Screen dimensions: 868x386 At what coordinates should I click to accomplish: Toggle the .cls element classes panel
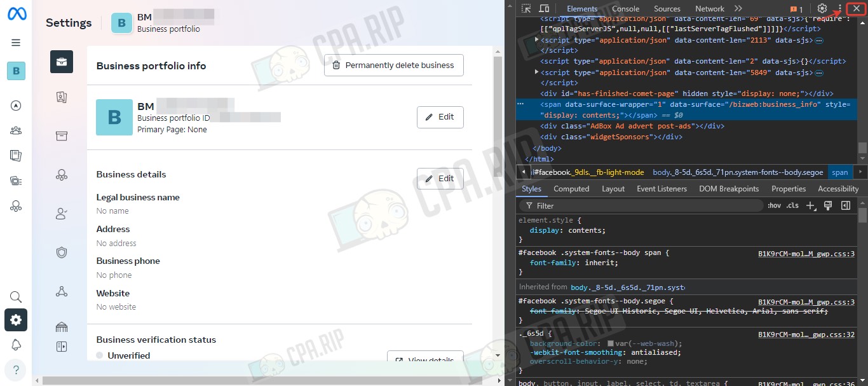[792, 205]
